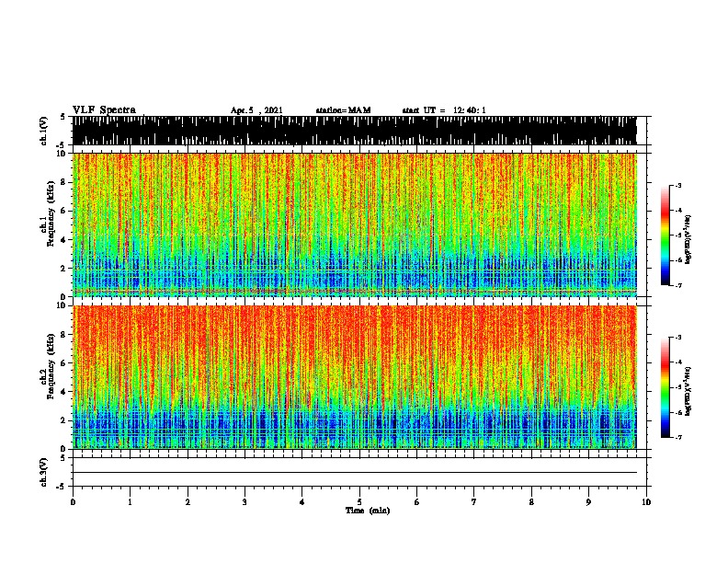Viewport: 728px width, 563px height.
Task: Click the final time axis tick label '10'
Action: click(x=646, y=502)
